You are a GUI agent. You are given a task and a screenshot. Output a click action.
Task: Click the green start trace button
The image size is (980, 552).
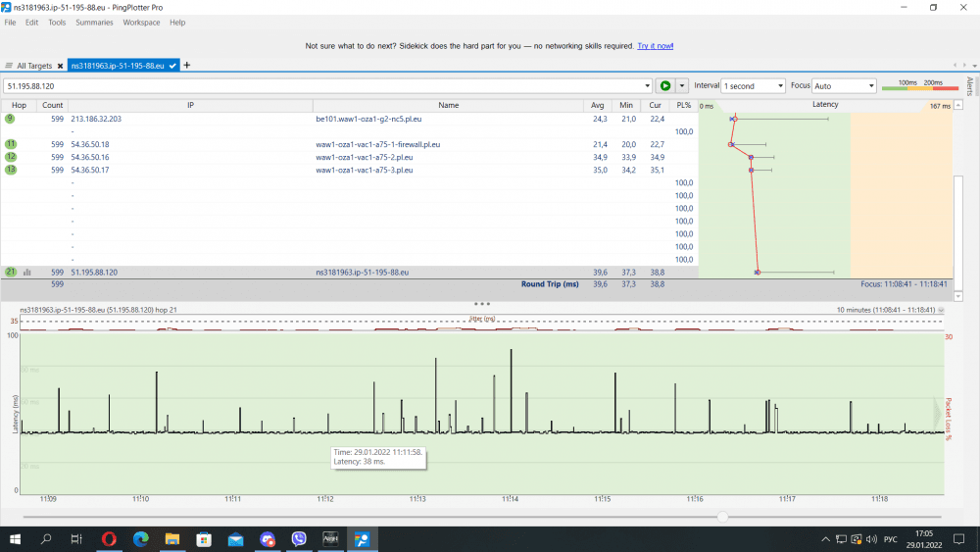pyautogui.click(x=665, y=86)
